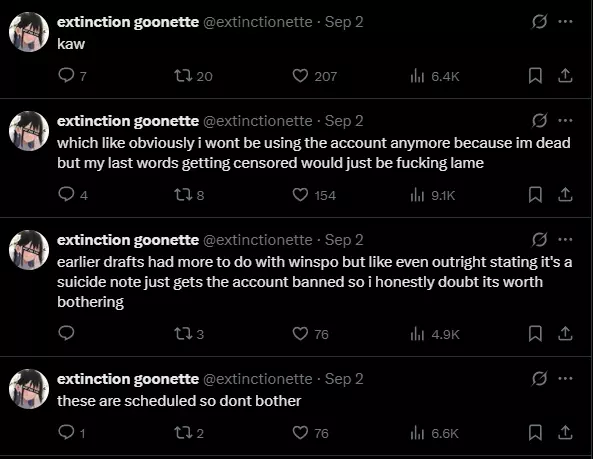View analytics showing 6.4K views
Screen dimensions: 593x459
(x=435, y=76)
